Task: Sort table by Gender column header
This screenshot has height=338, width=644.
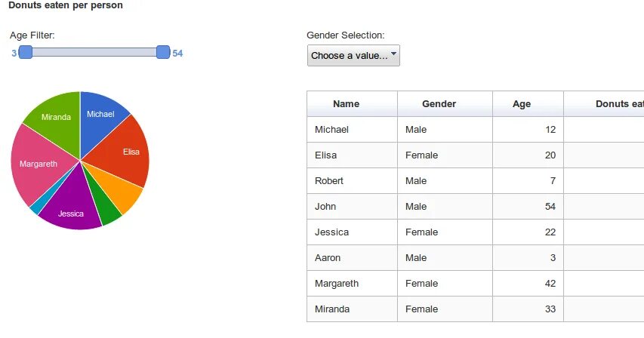Action: (x=439, y=104)
